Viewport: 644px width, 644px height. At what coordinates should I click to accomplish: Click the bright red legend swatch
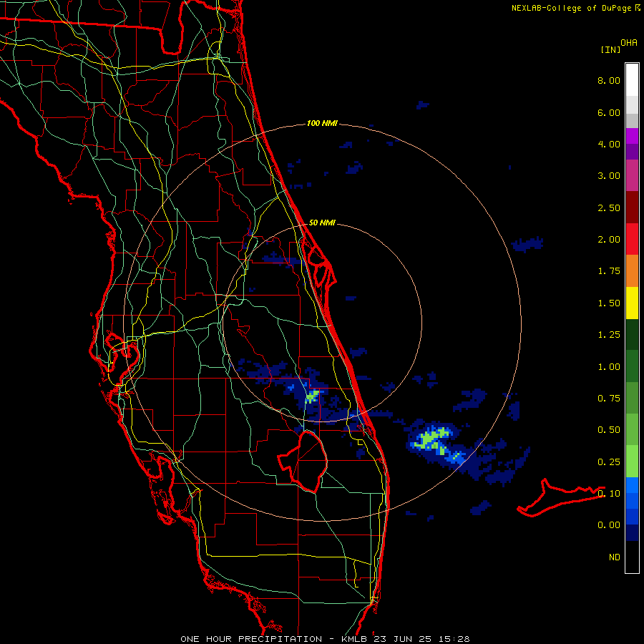(x=632, y=239)
